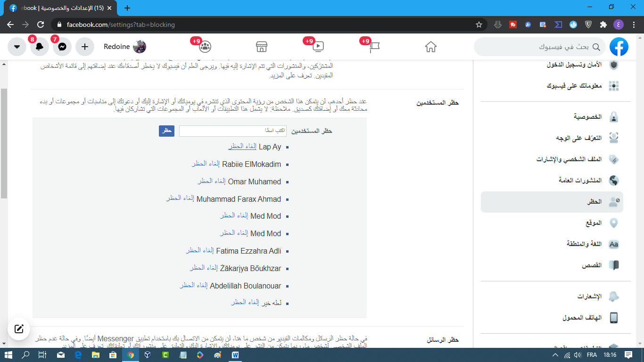
Task: Unblock Lap Ay via إلغاء الحظر
Action: tap(242, 147)
